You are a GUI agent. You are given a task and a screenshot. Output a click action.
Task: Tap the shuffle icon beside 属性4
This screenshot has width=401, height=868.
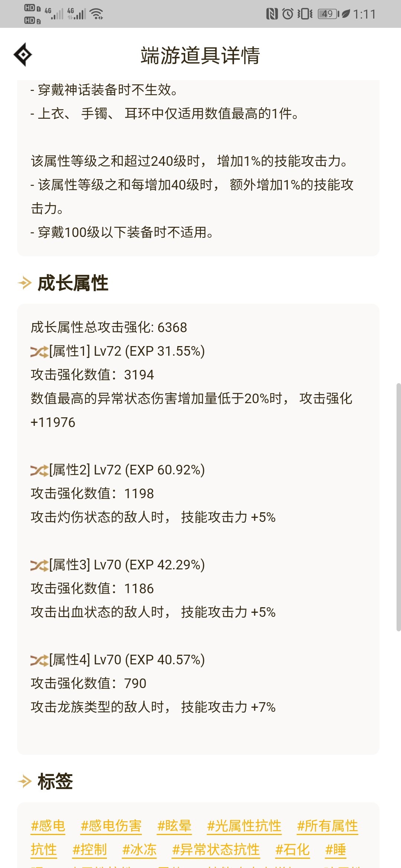click(x=39, y=660)
